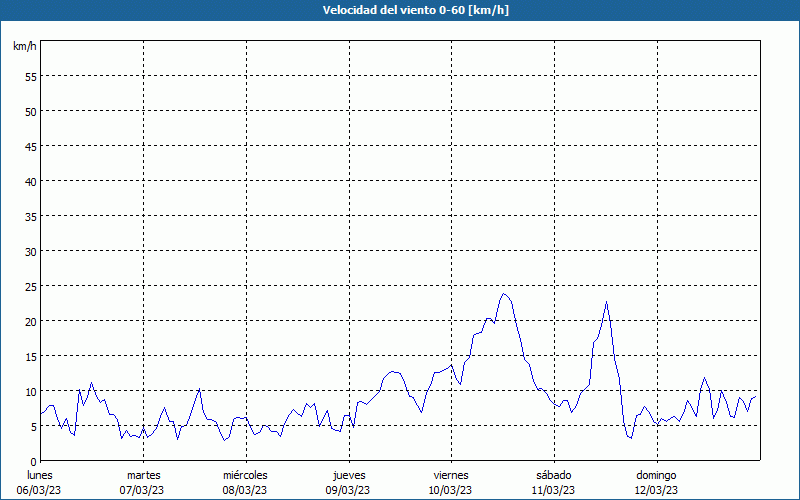Click the 40 value on the y-axis
Viewport: 800px width, 500px height.
click(31, 181)
